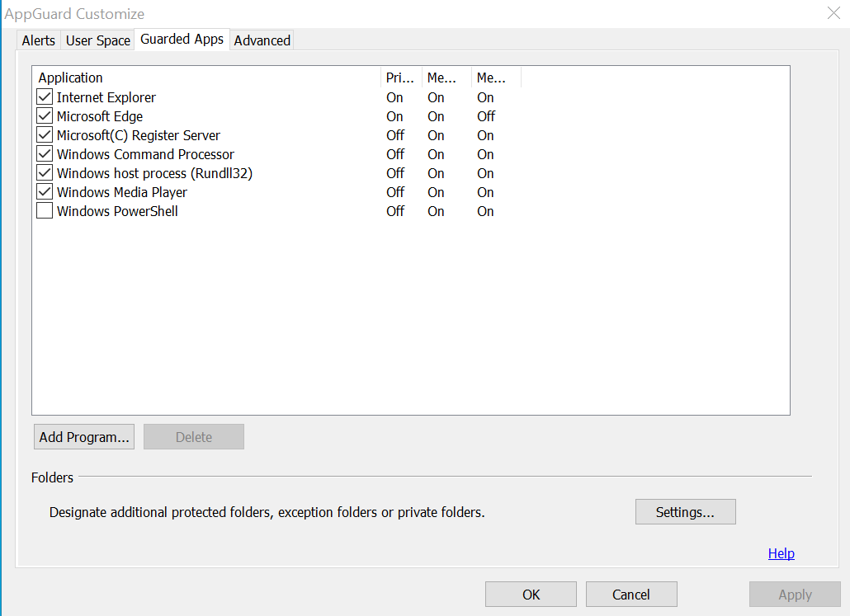Select Microsoft(C) Register Server row name

pos(139,135)
